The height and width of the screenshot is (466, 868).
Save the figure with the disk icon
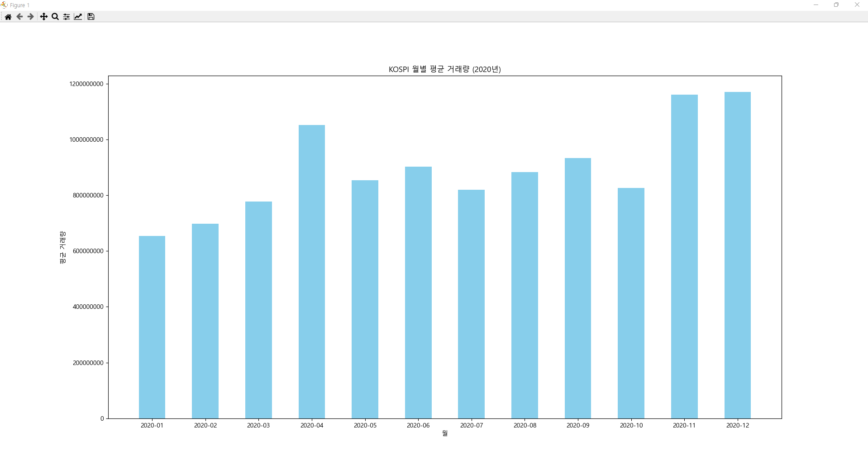click(91, 17)
